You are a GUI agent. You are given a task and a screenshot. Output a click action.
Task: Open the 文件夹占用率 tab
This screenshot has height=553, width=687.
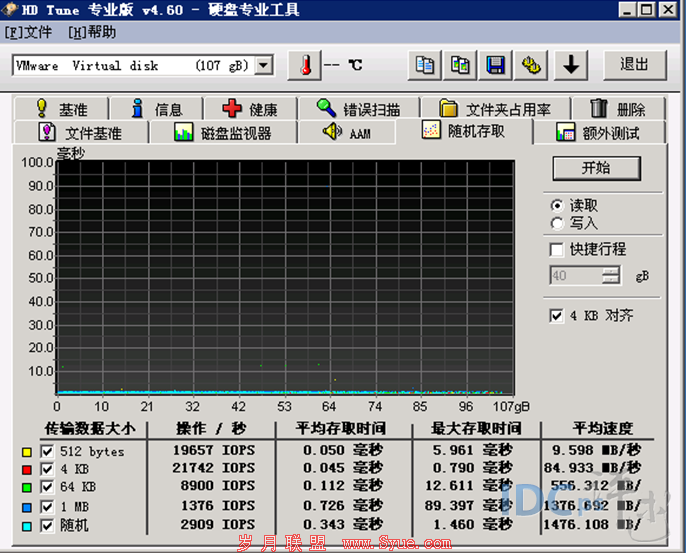pyautogui.click(x=496, y=109)
